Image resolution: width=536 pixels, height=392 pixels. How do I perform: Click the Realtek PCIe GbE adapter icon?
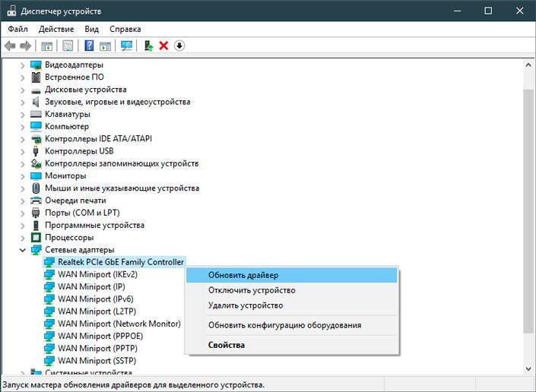click(x=49, y=262)
